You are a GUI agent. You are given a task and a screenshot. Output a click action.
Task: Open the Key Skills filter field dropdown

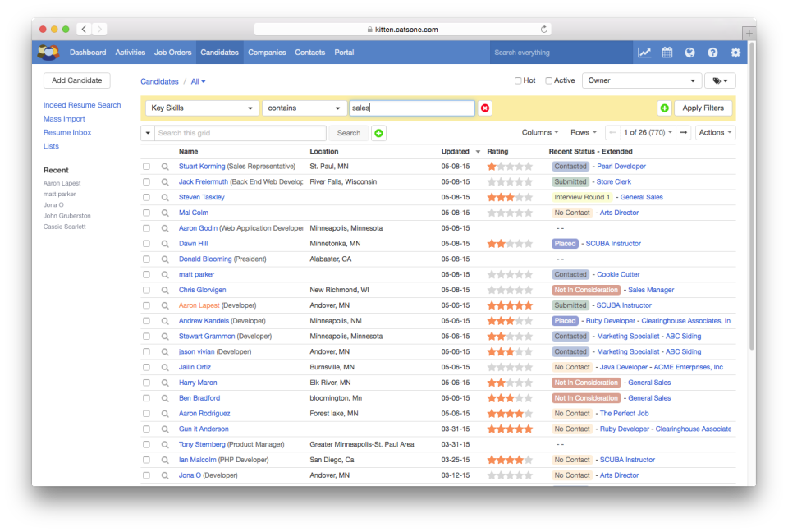tap(202, 108)
